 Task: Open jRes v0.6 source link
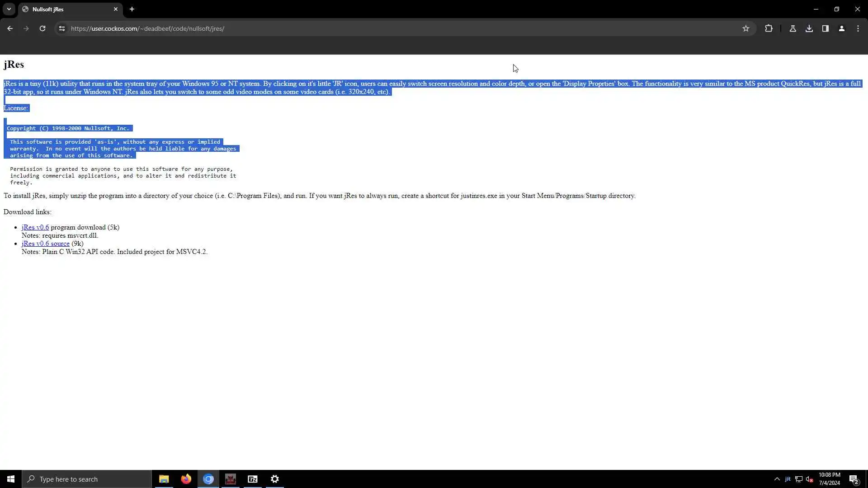[x=45, y=244]
